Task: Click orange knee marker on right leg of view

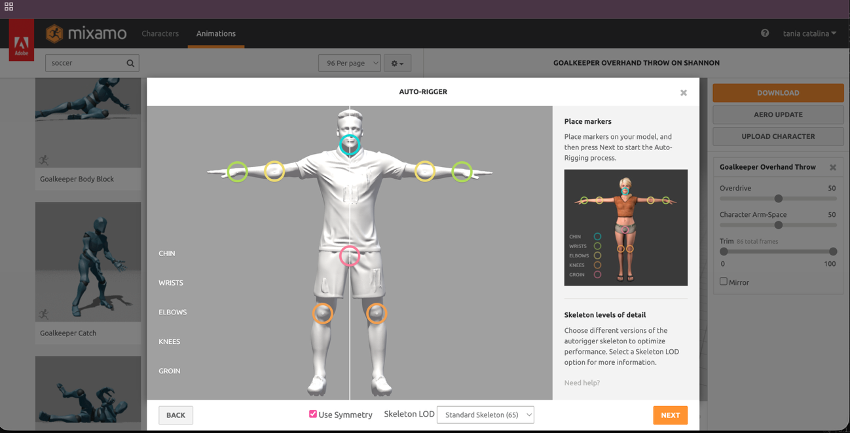Action: (x=376, y=314)
